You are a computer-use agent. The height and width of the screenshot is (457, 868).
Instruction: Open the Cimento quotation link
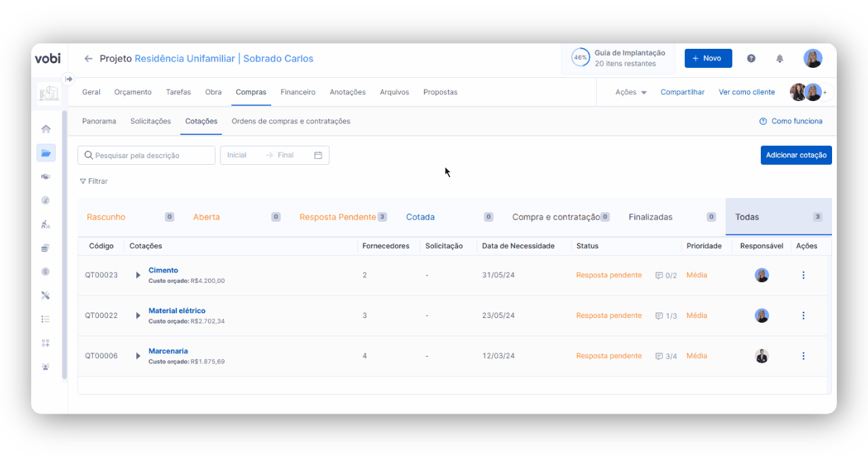click(x=163, y=270)
